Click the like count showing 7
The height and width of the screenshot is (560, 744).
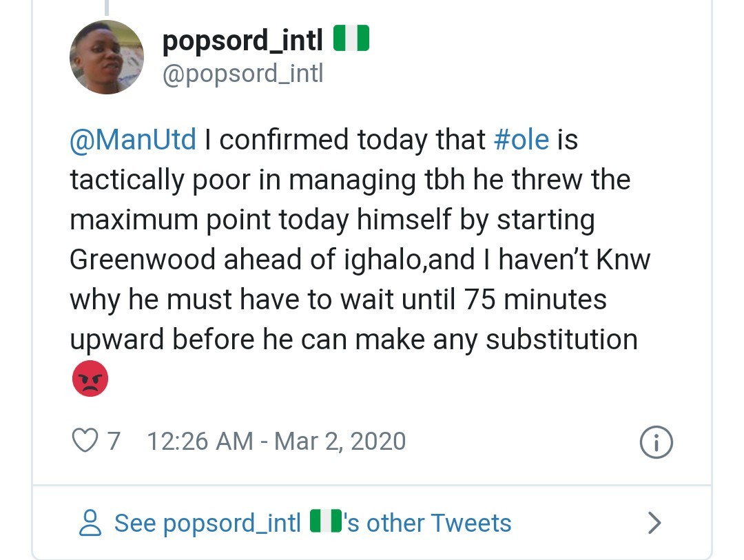pyautogui.click(x=112, y=441)
